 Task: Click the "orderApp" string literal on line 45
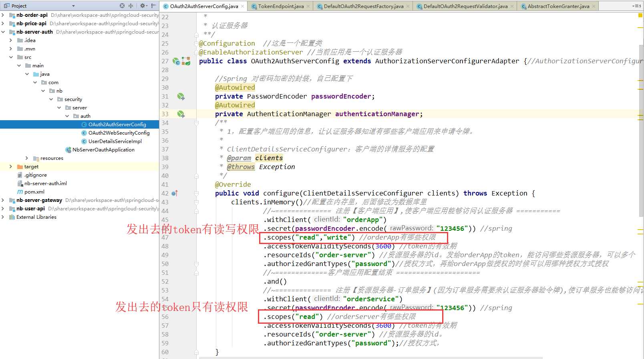coord(363,220)
